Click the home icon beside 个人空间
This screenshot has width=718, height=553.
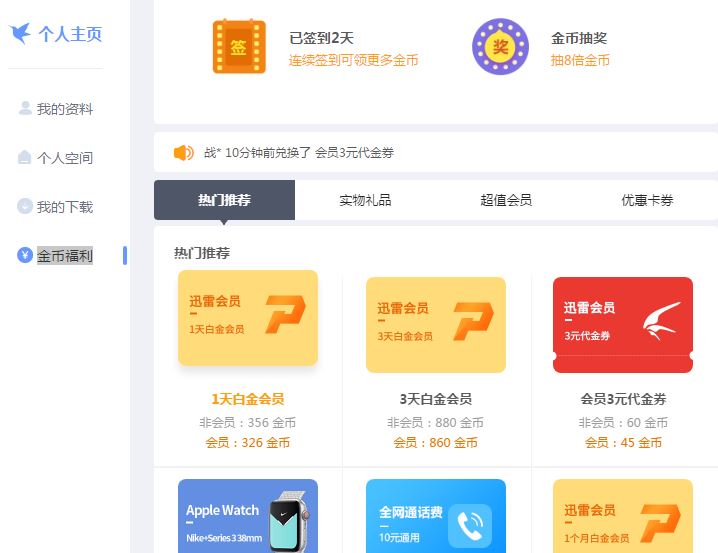tap(25, 157)
